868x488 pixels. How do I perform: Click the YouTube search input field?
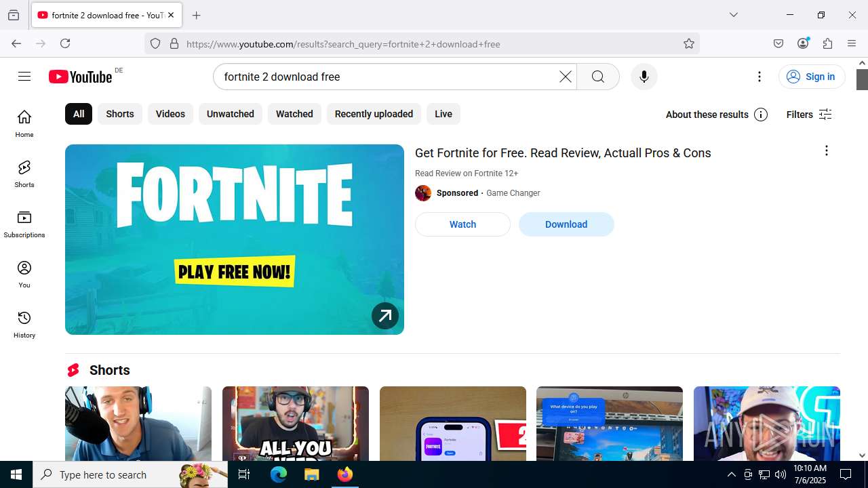[387, 77]
